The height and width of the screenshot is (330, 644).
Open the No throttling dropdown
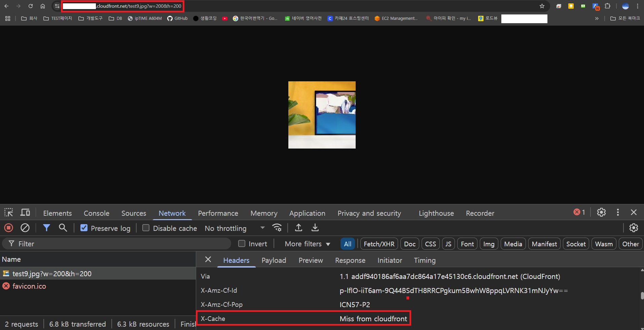(x=235, y=228)
